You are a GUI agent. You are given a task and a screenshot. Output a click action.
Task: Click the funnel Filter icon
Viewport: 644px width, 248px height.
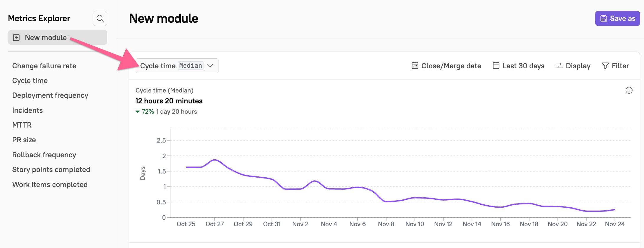(605, 66)
